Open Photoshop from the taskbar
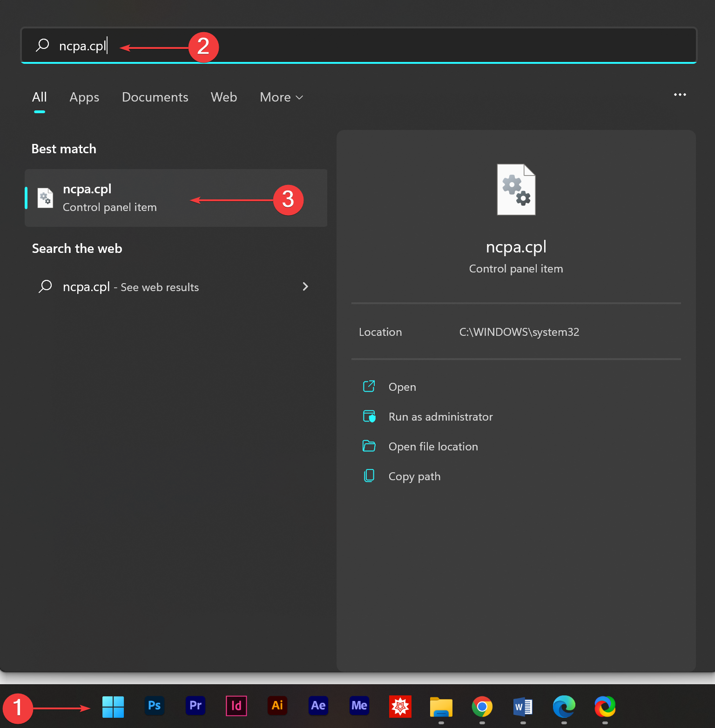Viewport: 715px width, 728px height. point(154,706)
